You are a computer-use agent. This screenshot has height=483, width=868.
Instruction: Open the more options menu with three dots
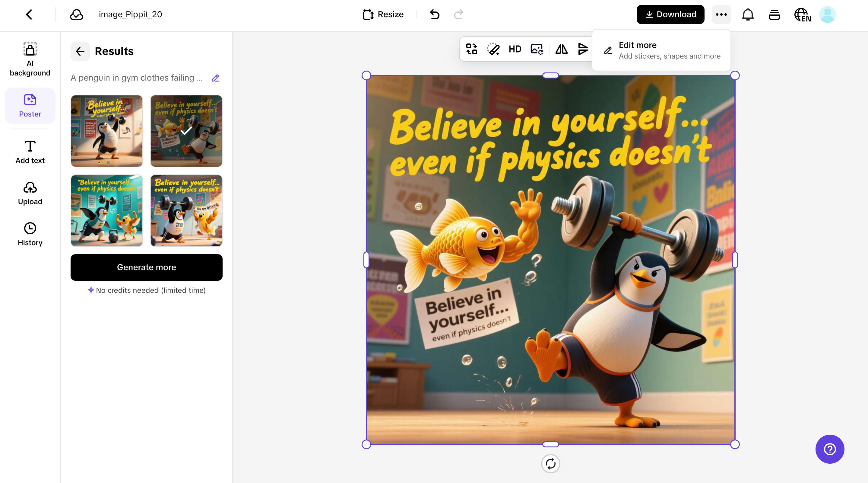[x=721, y=14]
